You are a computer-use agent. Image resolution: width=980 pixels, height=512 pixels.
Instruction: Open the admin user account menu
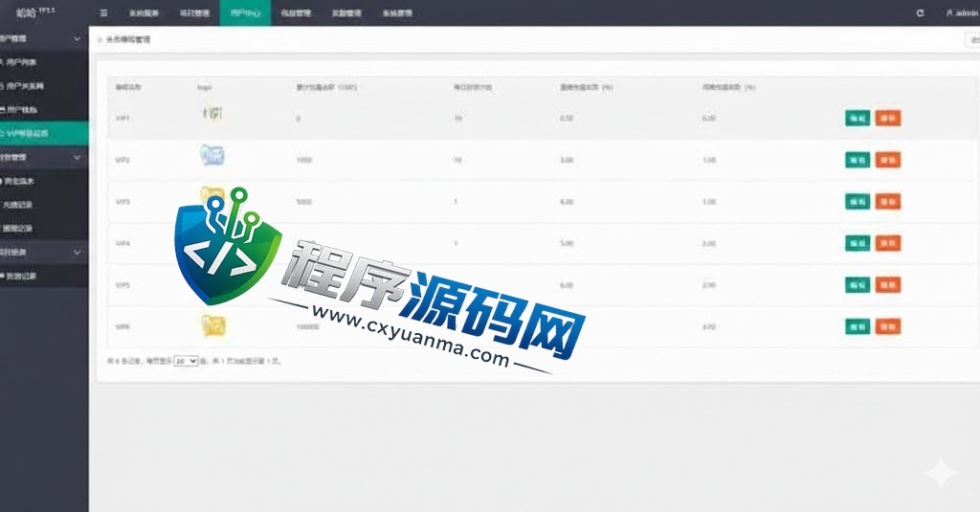point(963,12)
